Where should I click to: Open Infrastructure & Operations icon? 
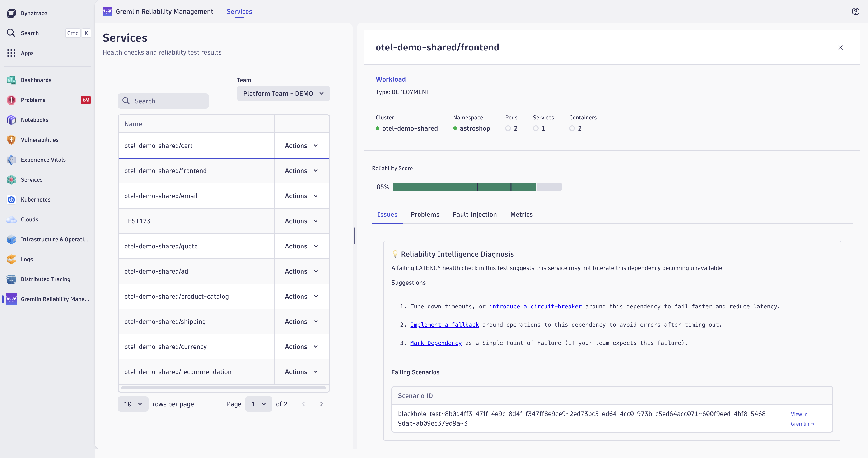point(11,239)
